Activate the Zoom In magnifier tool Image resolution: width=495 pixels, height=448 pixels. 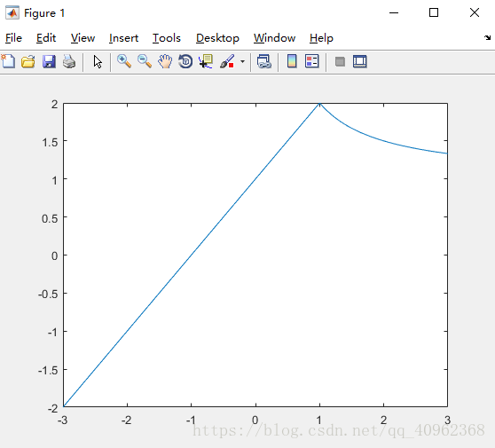(x=124, y=61)
